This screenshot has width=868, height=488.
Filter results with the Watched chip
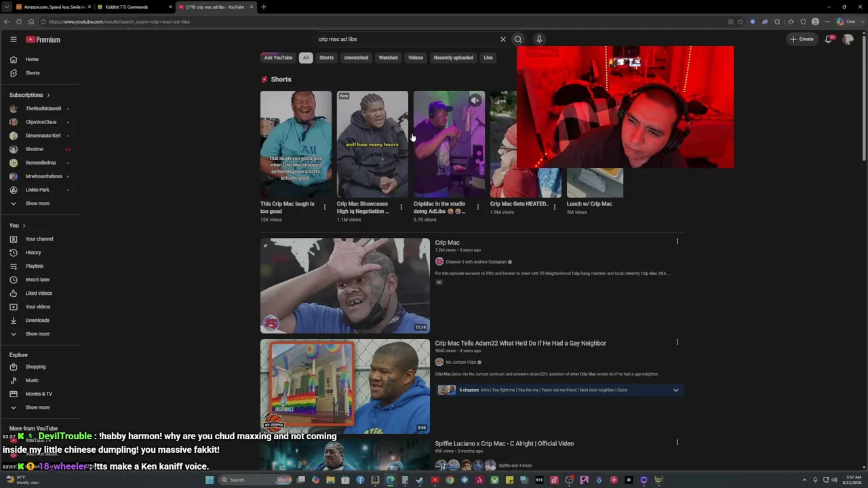click(388, 58)
